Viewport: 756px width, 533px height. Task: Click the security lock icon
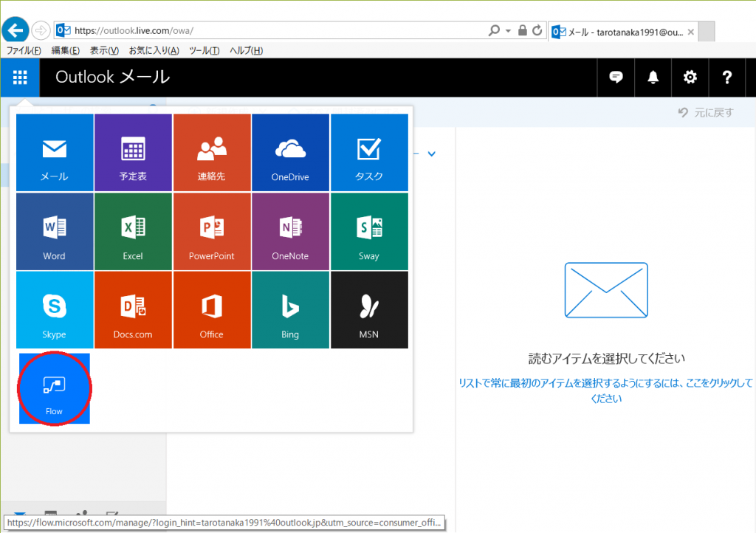point(522,30)
